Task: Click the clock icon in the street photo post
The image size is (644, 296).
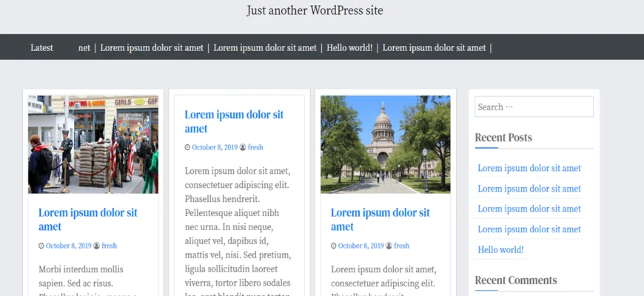Action: tap(41, 246)
